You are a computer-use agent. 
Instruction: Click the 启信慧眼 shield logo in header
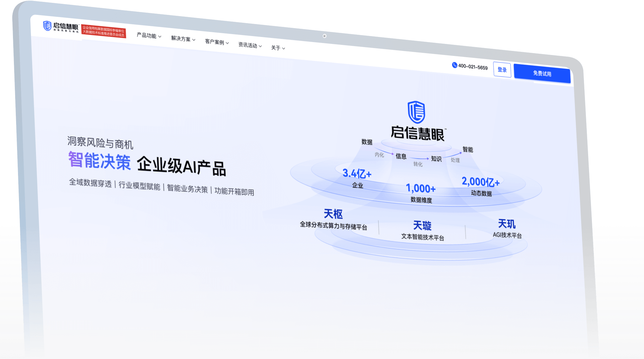47,26
